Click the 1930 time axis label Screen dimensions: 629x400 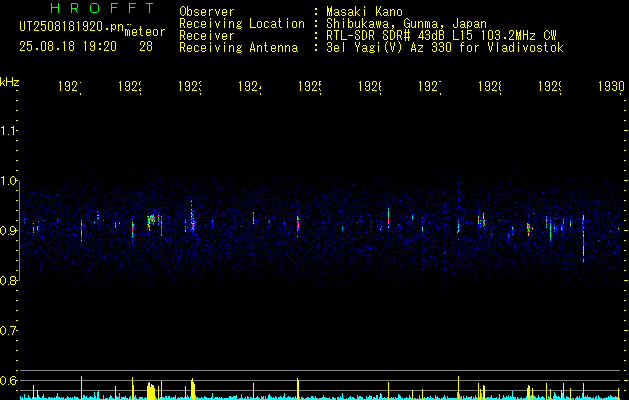pyautogui.click(x=611, y=86)
